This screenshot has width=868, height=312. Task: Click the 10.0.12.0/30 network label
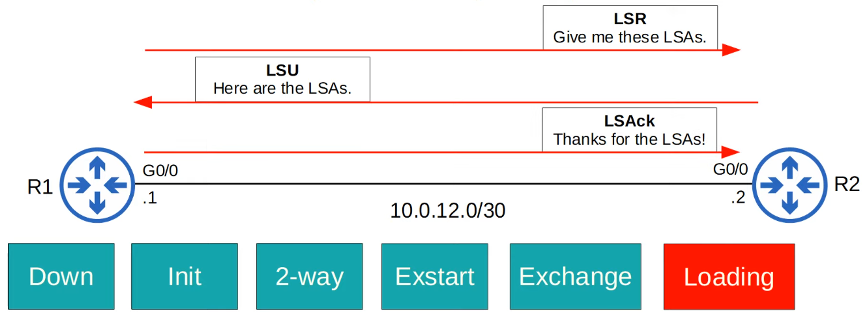click(x=447, y=211)
